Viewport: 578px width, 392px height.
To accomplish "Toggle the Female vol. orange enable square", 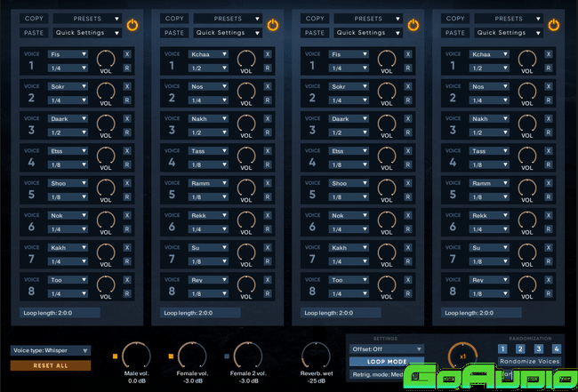I will pyautogui.click(x=171, y=356).
